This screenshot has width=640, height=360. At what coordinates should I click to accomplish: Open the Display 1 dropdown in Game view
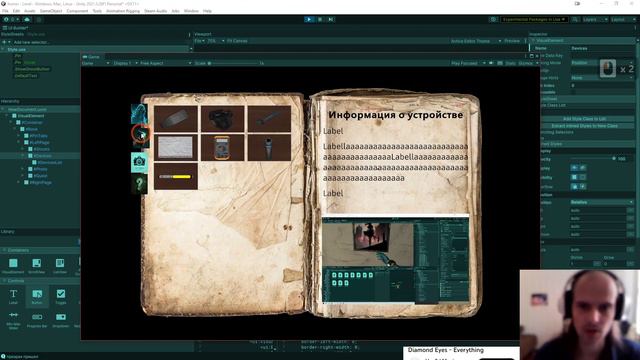[125, 63]
